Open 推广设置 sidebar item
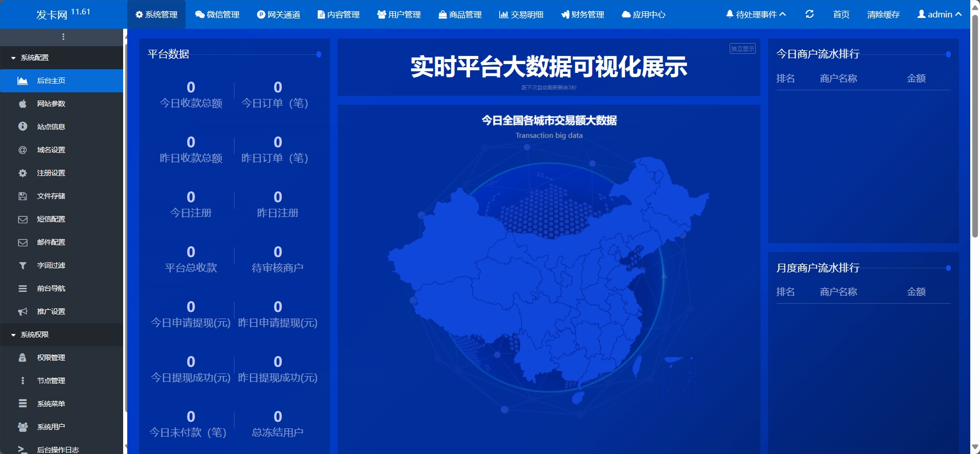The height and width of the screenshot is (454, 980). [x=62, y=311]
